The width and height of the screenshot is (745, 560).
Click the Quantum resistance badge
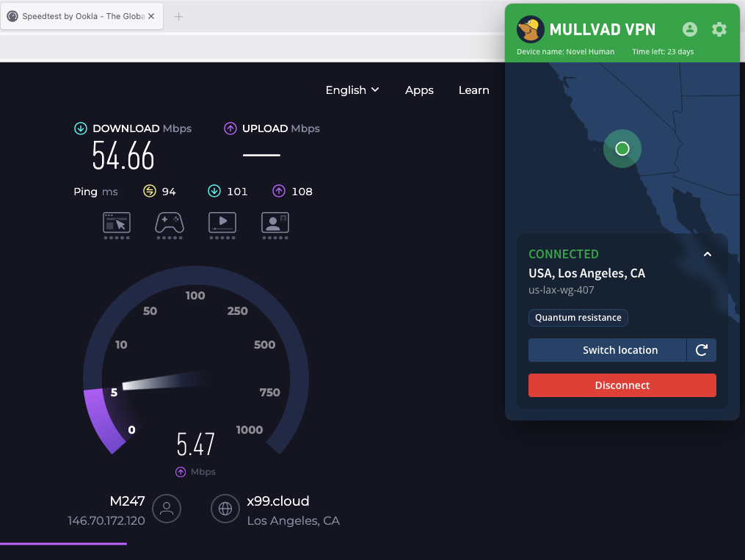coord(578,317)
